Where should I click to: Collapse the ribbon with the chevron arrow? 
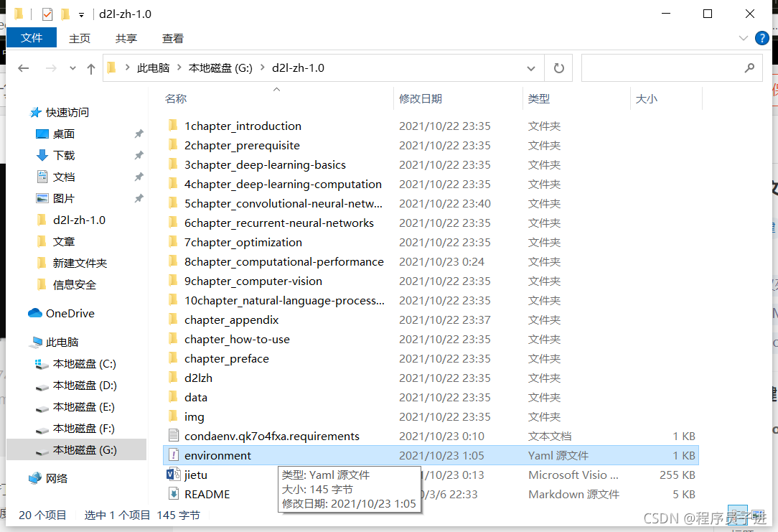point(745,38)
